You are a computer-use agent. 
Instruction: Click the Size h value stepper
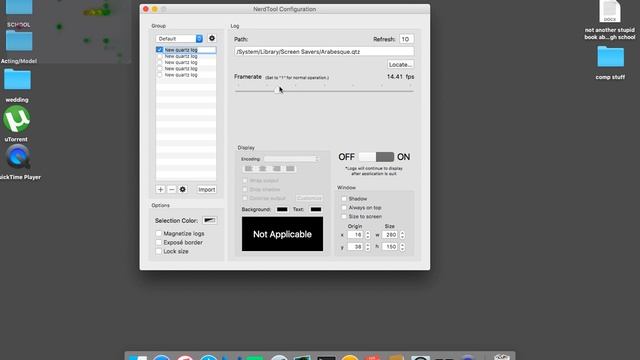point(402,247)
